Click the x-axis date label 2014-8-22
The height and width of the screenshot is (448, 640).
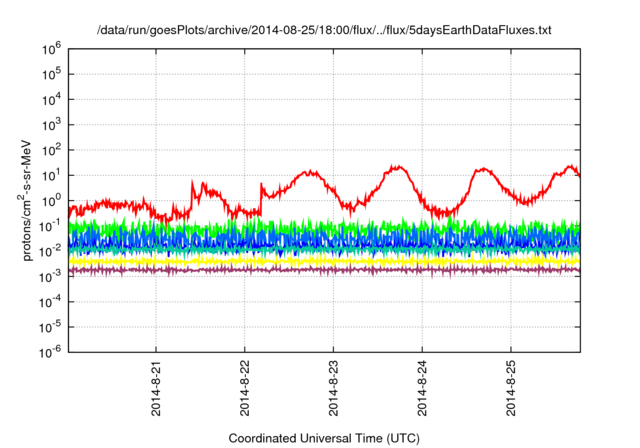point(244,388)
